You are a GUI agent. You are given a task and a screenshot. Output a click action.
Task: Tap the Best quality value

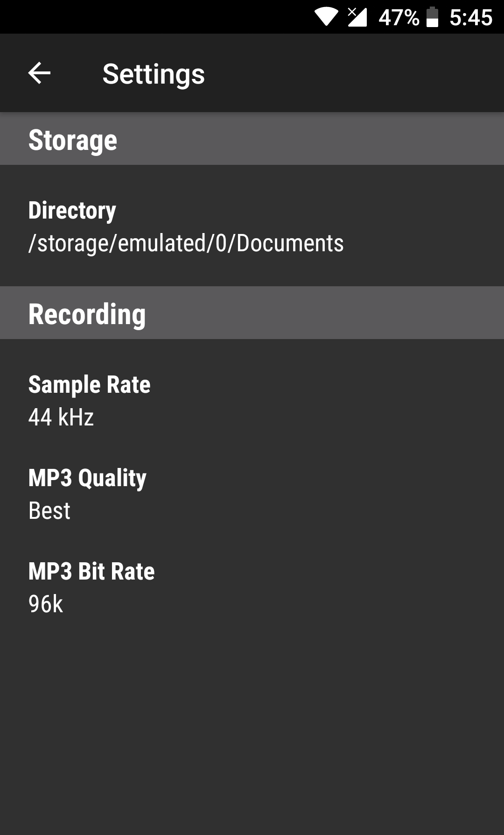pyautogui.click(x=49, y=510)
